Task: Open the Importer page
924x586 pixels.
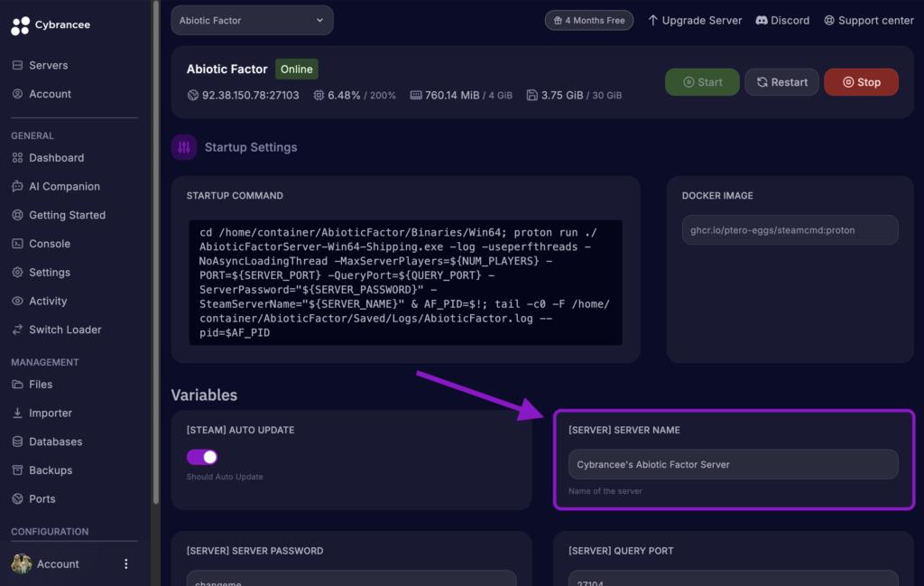Action: tap(51, 413)
